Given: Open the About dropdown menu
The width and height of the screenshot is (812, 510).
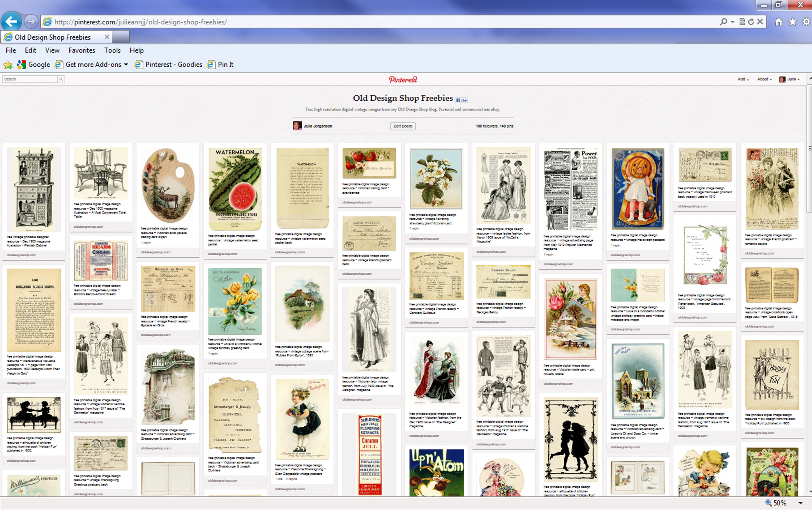Looking at the screenshot, I should pos(764,79).
